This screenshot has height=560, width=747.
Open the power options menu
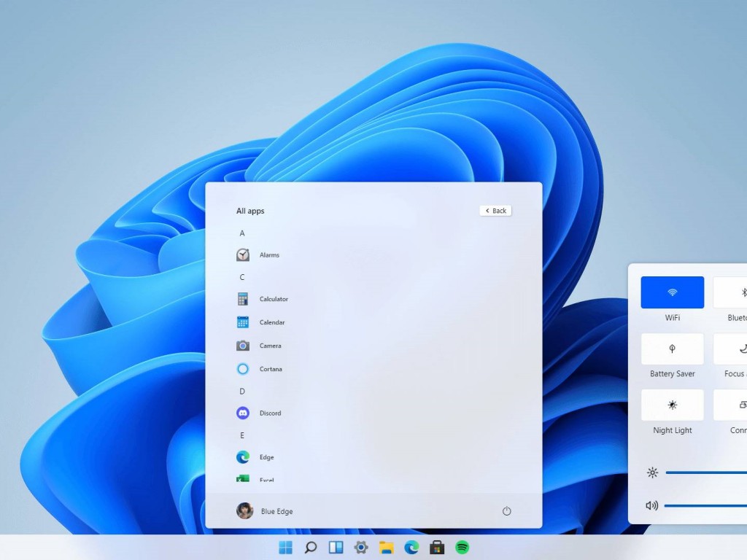point(507,511)
